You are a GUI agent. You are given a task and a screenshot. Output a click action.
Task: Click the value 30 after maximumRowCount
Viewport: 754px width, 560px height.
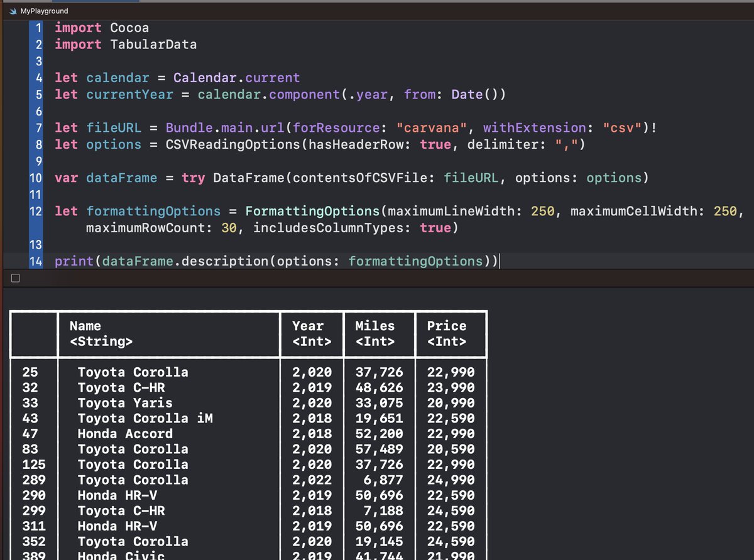(x=229, y=228)
